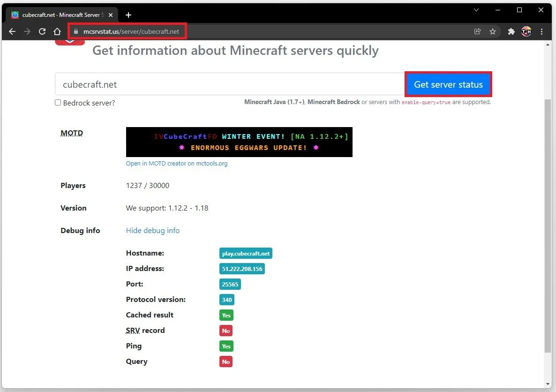Click the page vertical scrollbar thumb
556x392 pixels.
(x=548, y=226)
